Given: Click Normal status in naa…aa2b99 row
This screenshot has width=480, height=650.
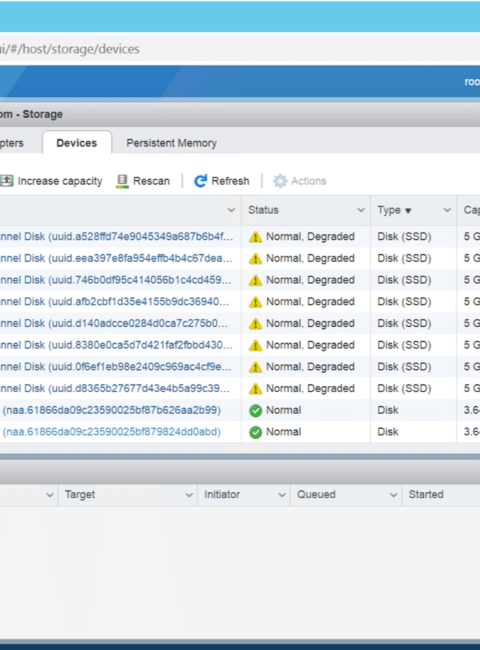Looking at the screenshot, I should (284, 410).
